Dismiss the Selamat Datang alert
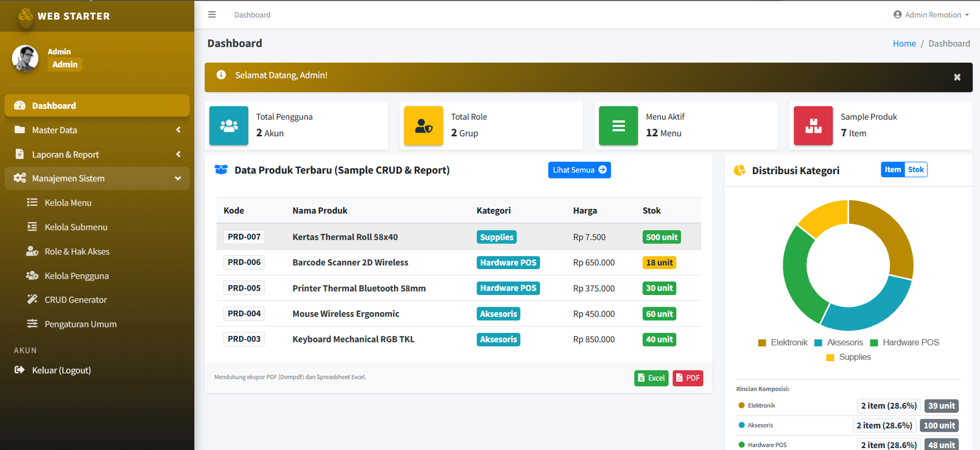The width and height of the screenshot is (980, 450). coord(957,77)
